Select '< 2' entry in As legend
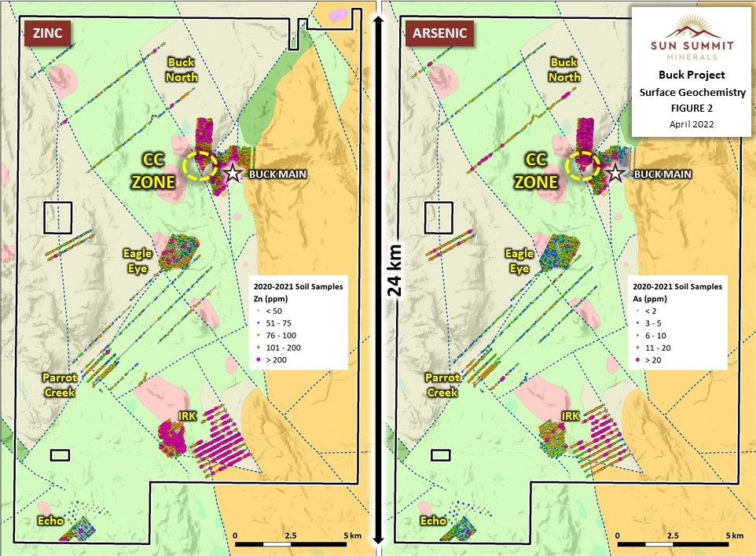This screenshot has height=556, width=756. click(x=651, y=311)
